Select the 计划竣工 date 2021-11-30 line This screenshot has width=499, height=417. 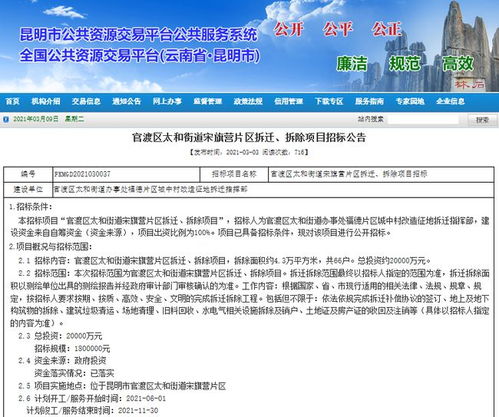[92, 411]
